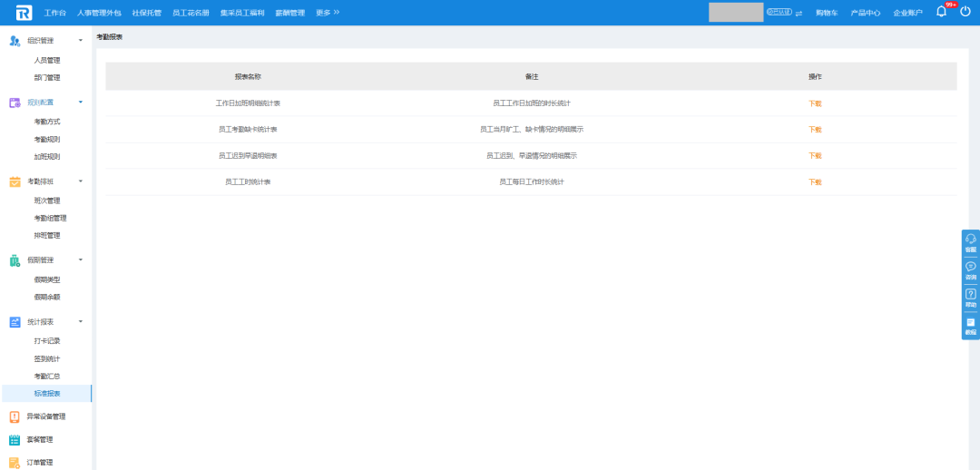Select 打卡记录 in sidebar
Screen dimensions: 980x470
47,341
